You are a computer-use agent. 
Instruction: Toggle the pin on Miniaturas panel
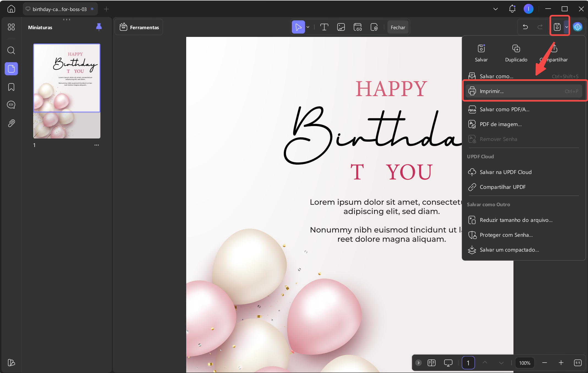pyautogui.click(x=99, y=27)
